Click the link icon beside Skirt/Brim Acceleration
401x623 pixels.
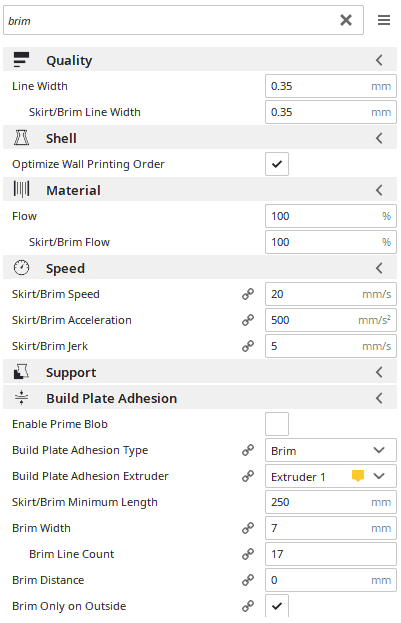248,320
